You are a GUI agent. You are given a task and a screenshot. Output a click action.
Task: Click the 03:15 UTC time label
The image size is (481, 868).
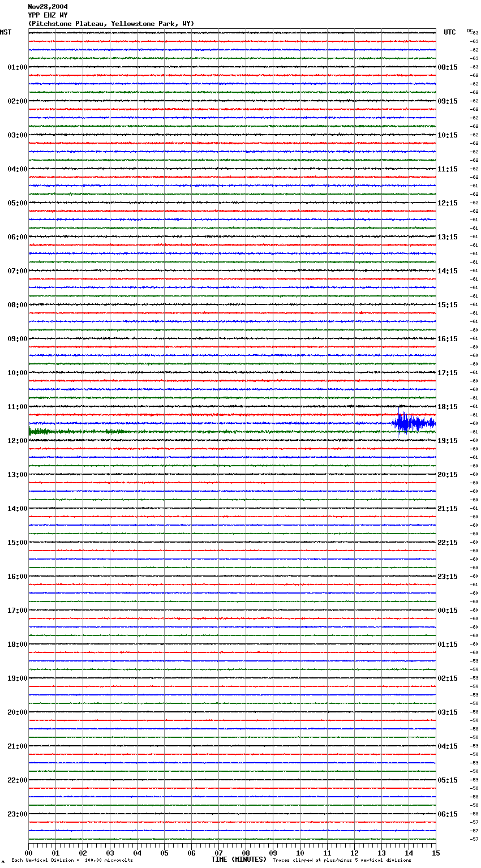point(448,712)
